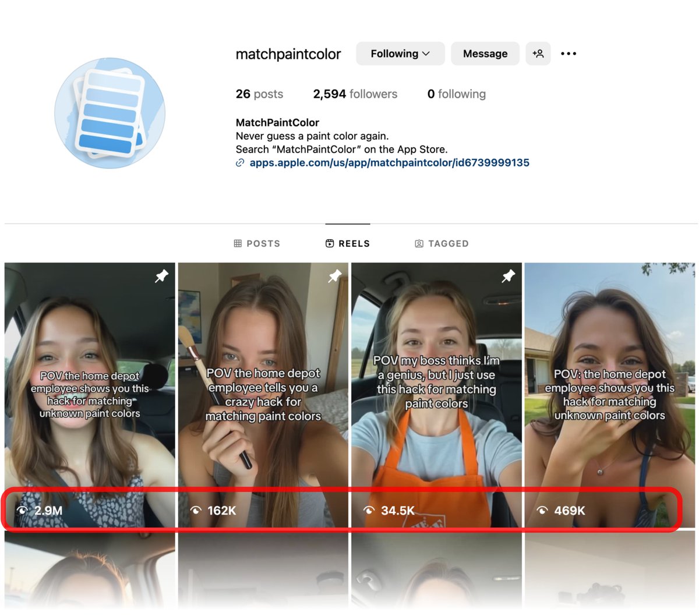Click the pin icon on 34.5K reel

point(509,276)
